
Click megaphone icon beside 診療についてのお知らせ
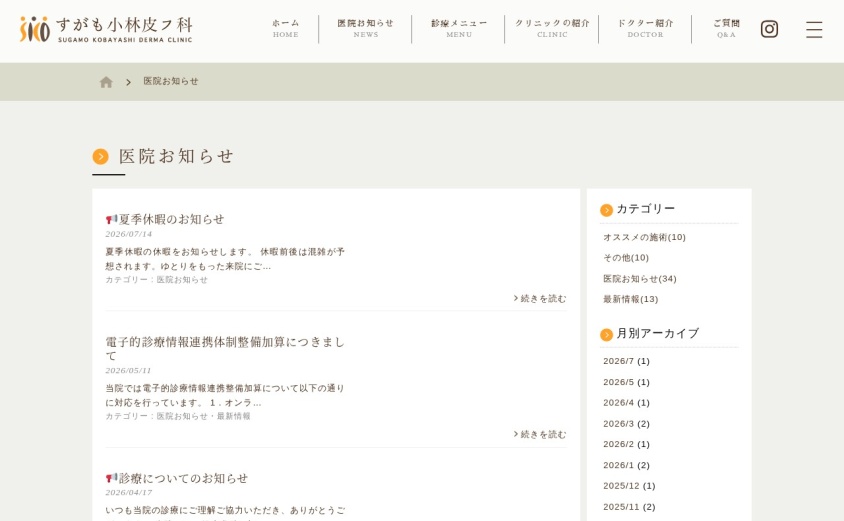(x=111, y=478)
